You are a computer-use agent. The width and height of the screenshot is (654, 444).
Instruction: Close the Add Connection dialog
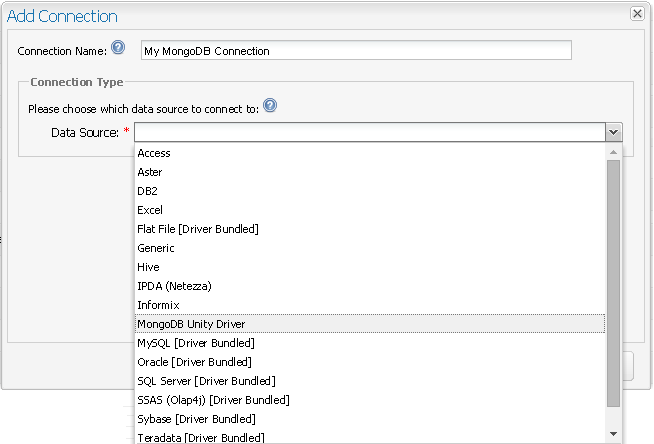636,14
